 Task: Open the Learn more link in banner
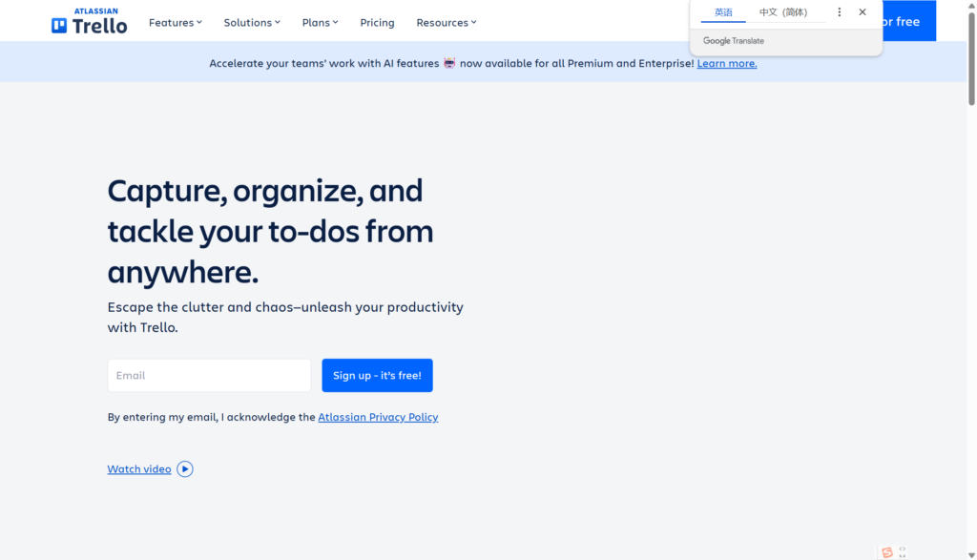point(727,64)
